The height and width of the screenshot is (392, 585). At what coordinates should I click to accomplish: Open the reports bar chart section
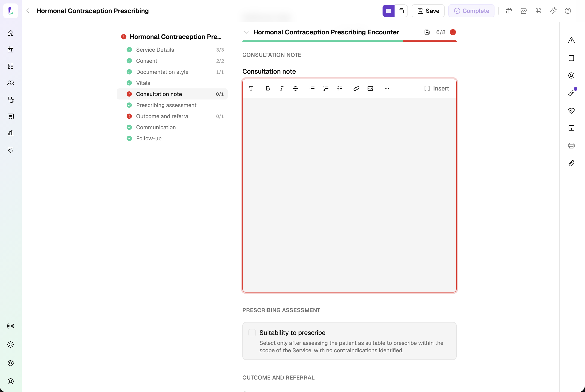pos(10,133)
